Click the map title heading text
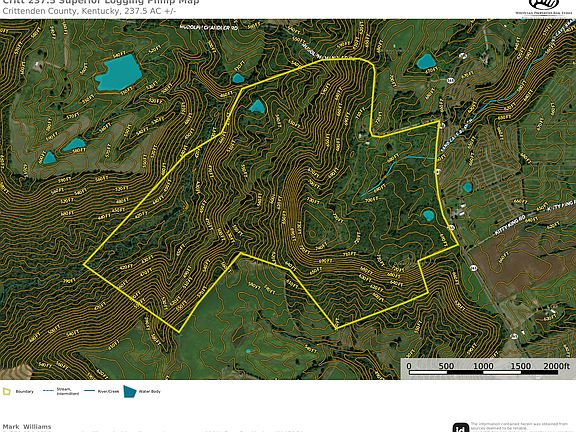The image size is (576, 432). (x=101, y=2)
